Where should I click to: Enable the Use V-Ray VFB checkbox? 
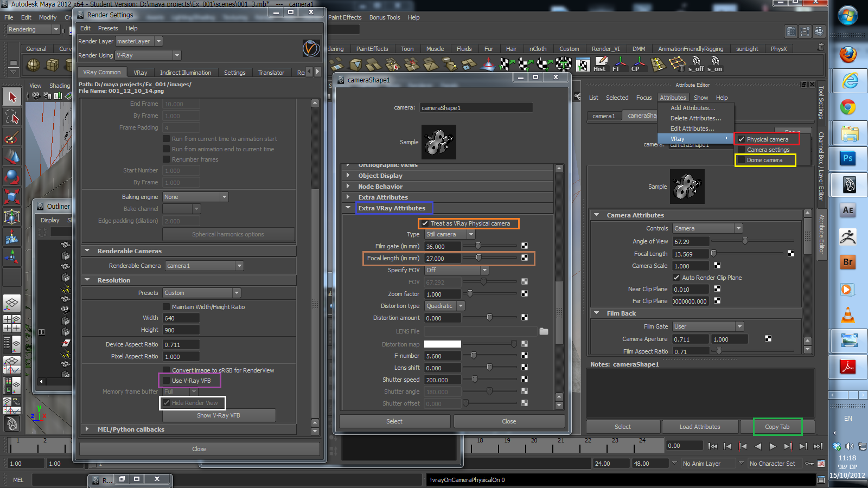[x=167, y=381]
